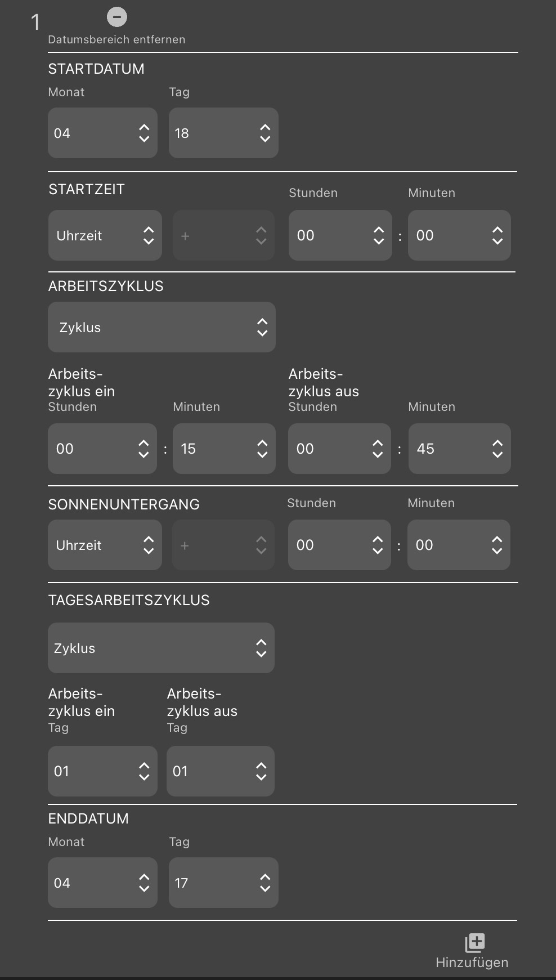Increase the Arbeitszyklus ein Minuten value from 15
The height and width of the screenshot is (980, 556).
[x=262, y=443]
